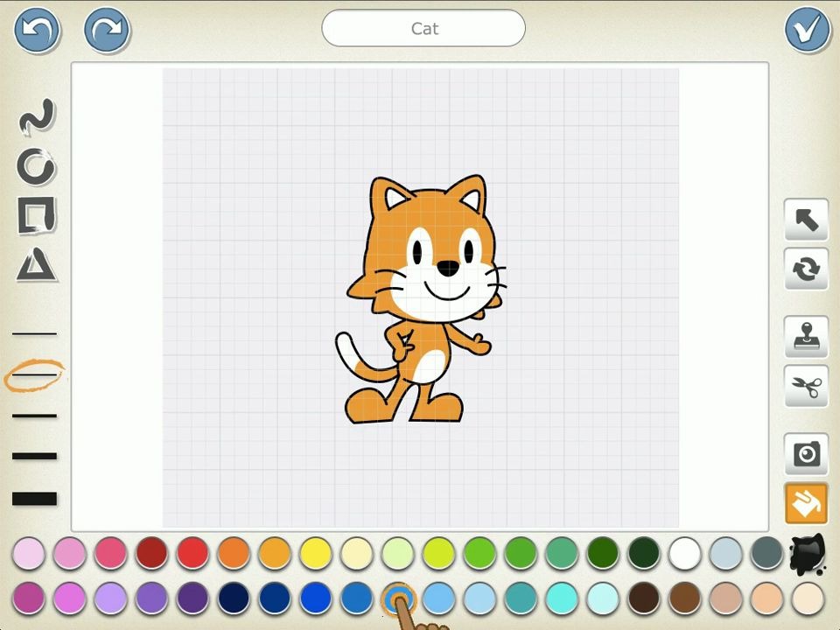
Task: Undo the last drawing action
Action: coord(37,29)
